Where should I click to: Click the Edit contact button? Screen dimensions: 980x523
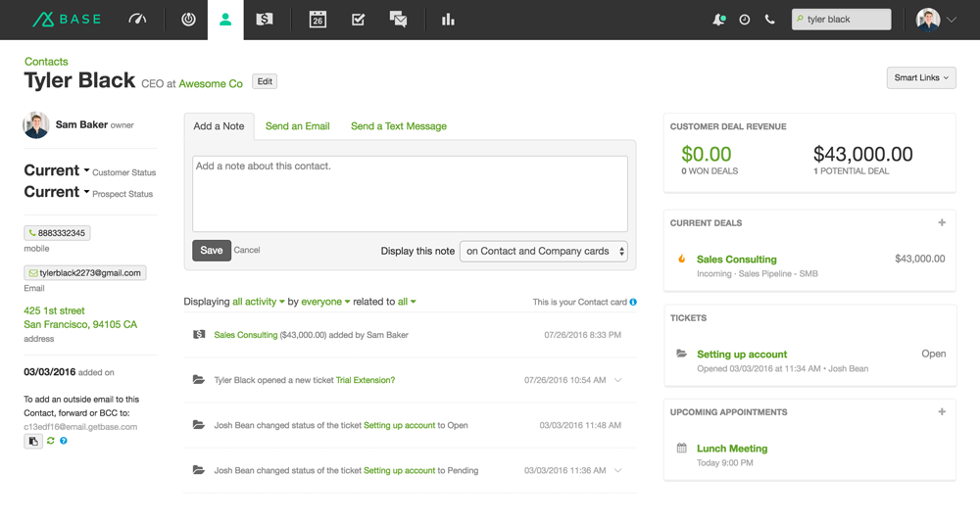pos(265,82)
